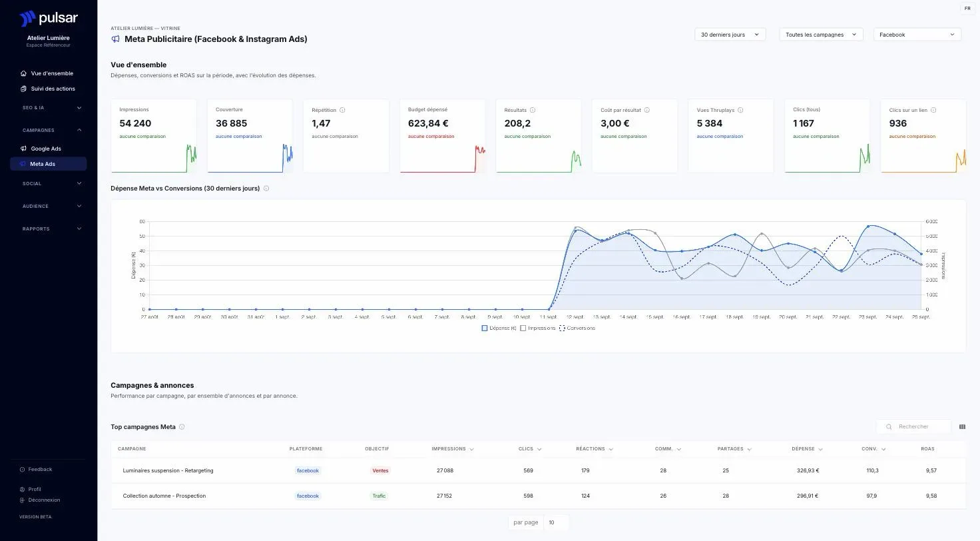
Task: Click the Pulsar logo
Action: pyautogui.click(x=49, y=18)
